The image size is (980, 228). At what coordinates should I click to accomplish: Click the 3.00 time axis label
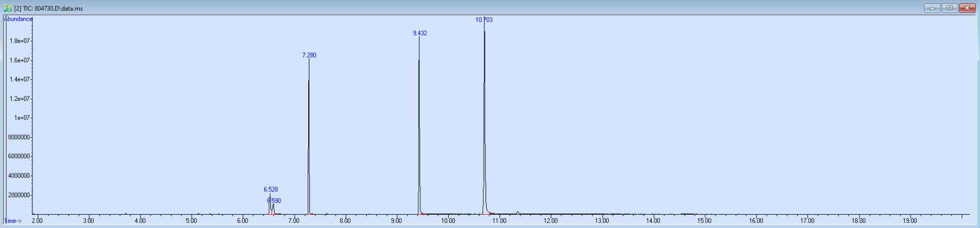(89, 221)
